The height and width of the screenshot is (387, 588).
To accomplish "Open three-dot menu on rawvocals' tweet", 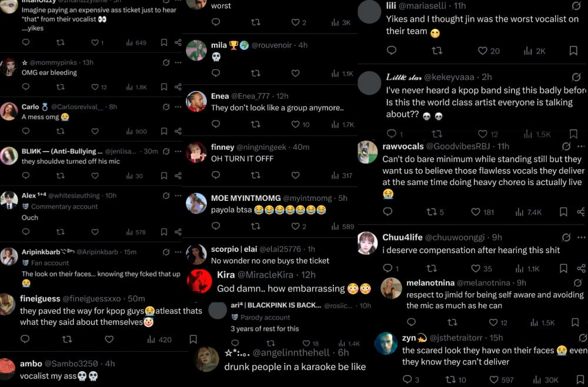I will (582, 146).
